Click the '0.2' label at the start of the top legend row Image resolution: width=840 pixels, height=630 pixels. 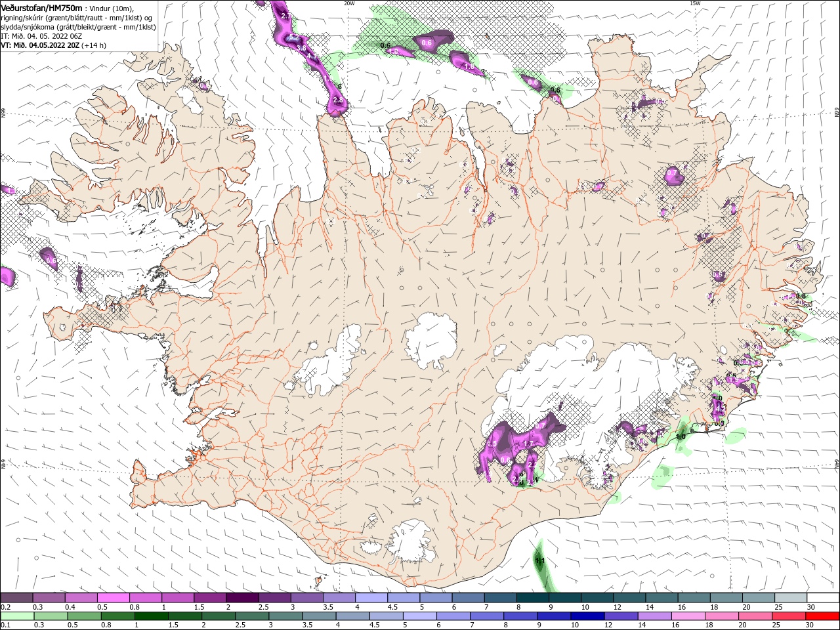(5, 607)
